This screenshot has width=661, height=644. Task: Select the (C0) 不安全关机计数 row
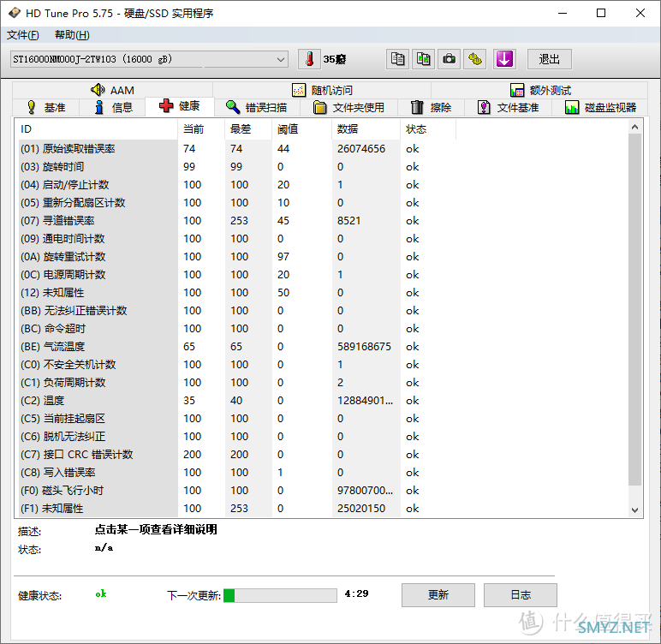tap(237, 365)
